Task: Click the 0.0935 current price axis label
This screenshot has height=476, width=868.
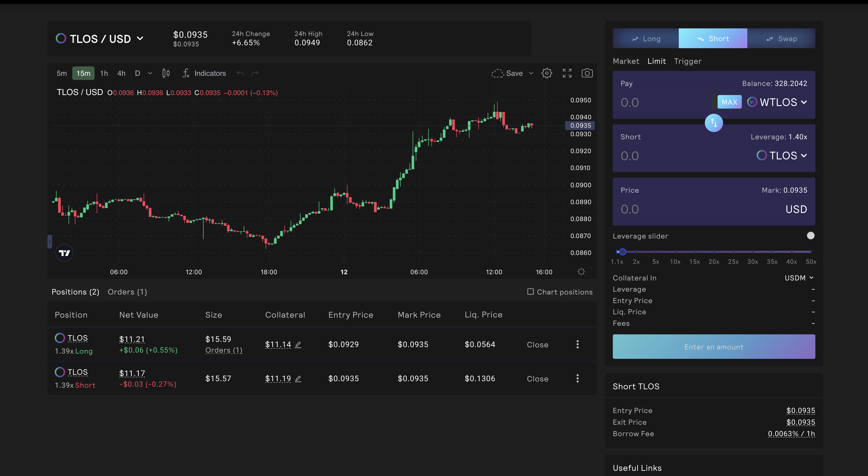Action: pyautogui.click(x=580, y=125)
